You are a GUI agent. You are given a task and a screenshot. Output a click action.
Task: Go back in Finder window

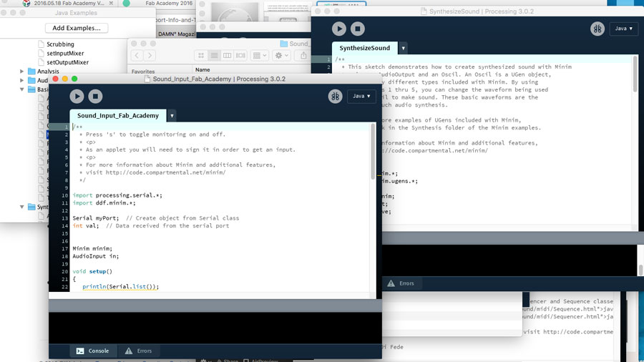(137, 55)
